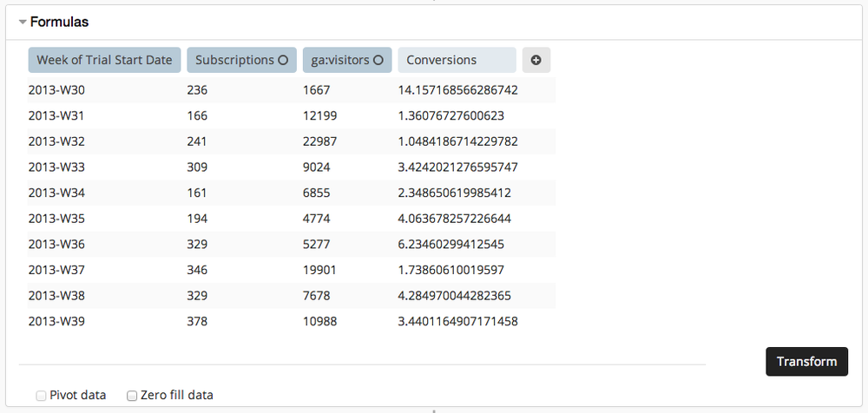Screen dimensions: 868x413
Task: Click the circle icon in ga:visitors header
Action: point(378,60)
